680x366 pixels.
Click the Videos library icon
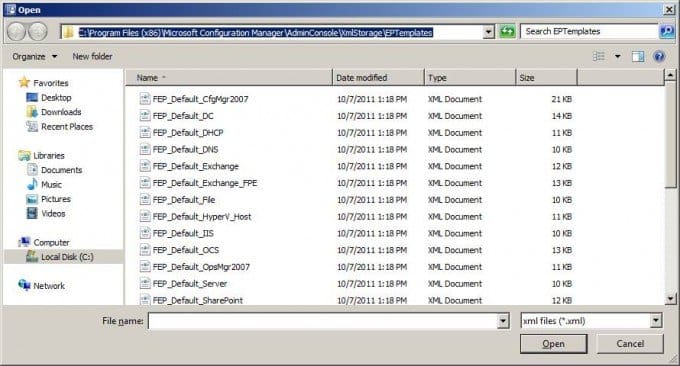coord(32,213)
